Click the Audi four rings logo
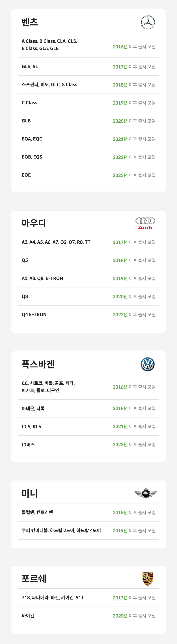Screen dimensions: 177x644 tap(145, 223)
